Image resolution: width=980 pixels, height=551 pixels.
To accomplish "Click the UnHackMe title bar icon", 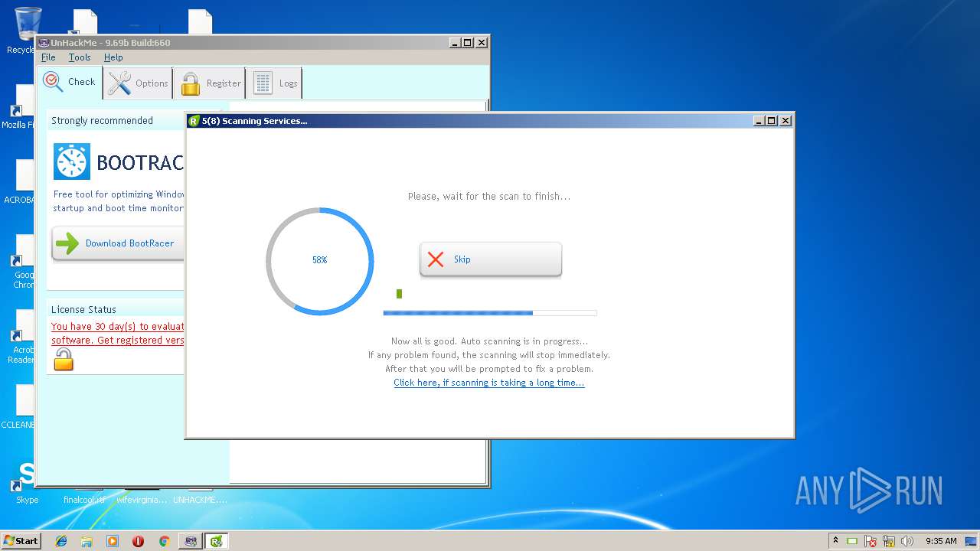I will pyautogui.click(x=44, y=43).
